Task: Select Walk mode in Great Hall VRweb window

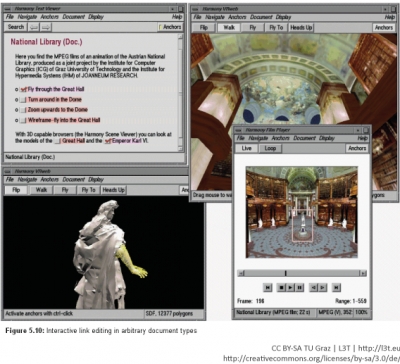Action: tap(229, 28)
